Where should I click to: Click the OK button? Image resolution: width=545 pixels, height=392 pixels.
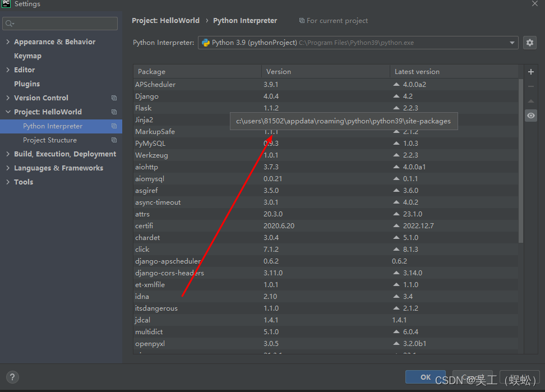[426, 377]
